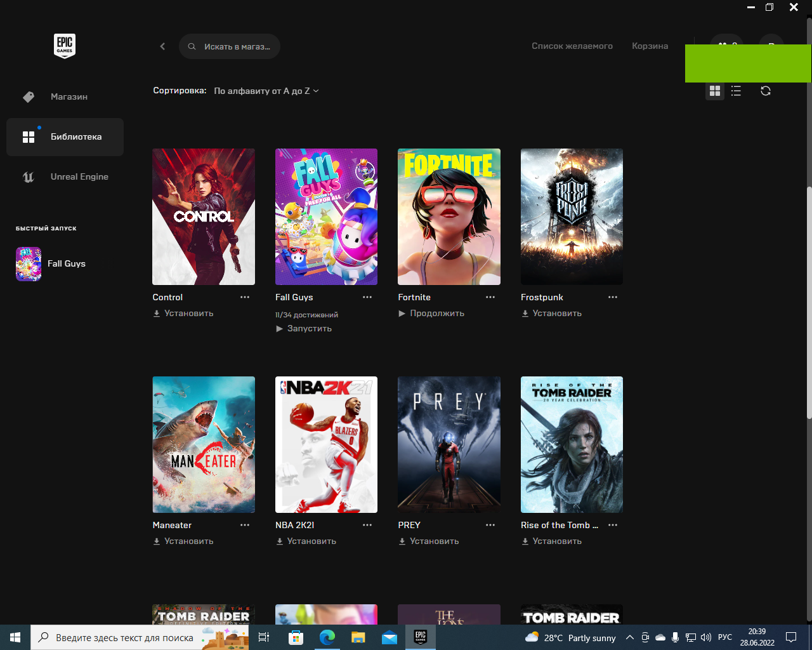
Task: Open Fall Guys game cover
Action: [x=326, y=216]
